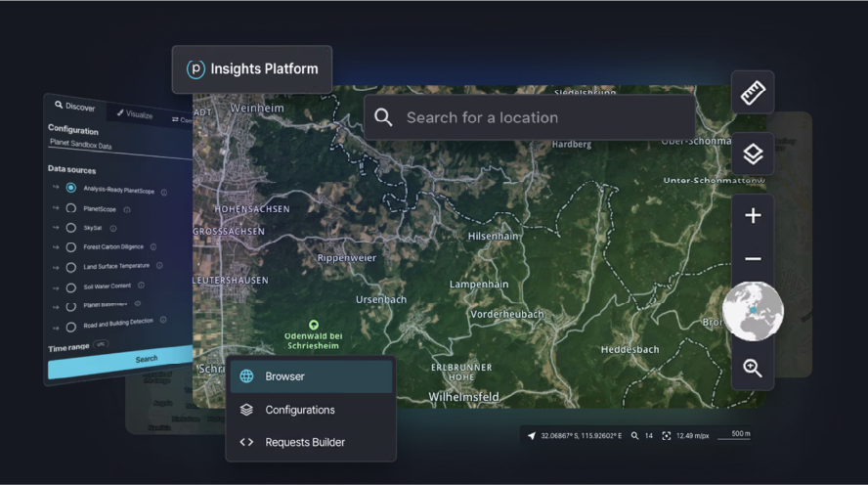
Task: Click the 12.49 m/px resolution value
Action: (x=692, y=436)
